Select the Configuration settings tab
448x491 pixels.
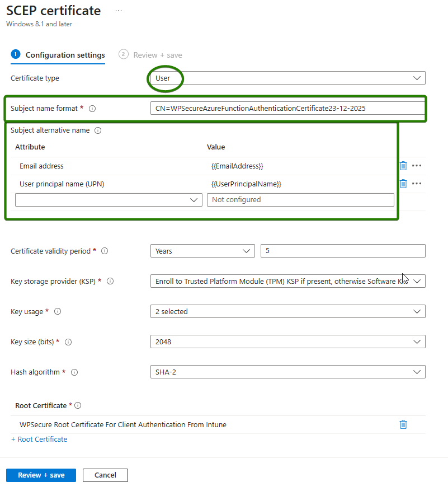(x=65, y=55)
